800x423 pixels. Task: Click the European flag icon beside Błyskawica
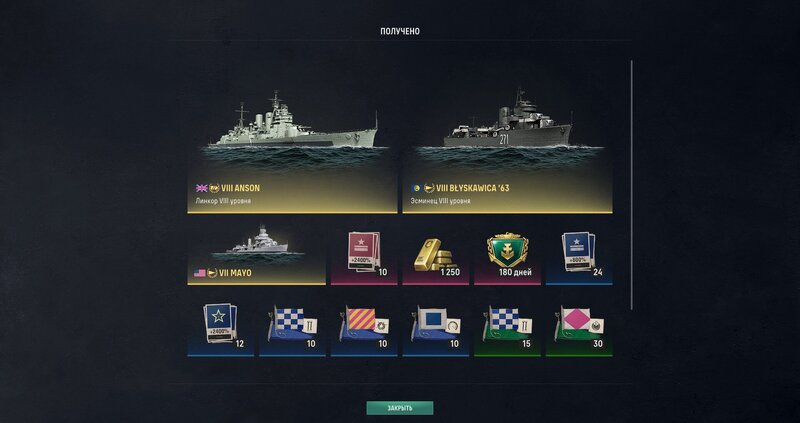tap(416, 188)
